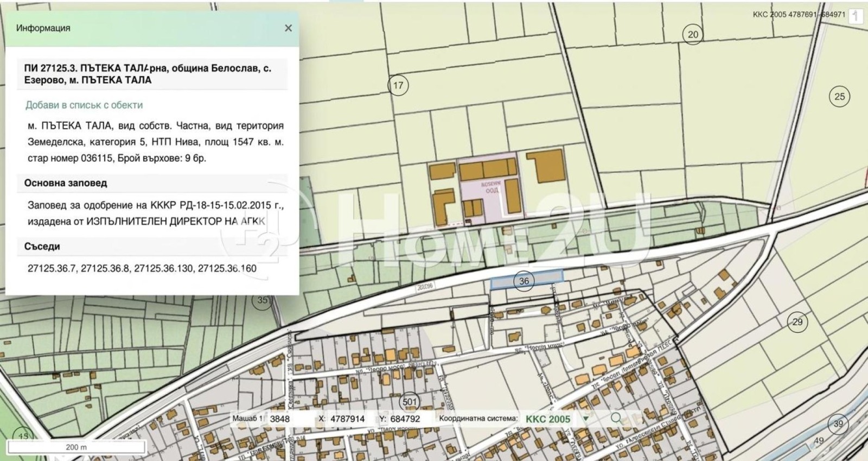The width and height of the screenshot is (868, 461).
Task: Click cadastral district marker 36
Action: click(524, 281)
